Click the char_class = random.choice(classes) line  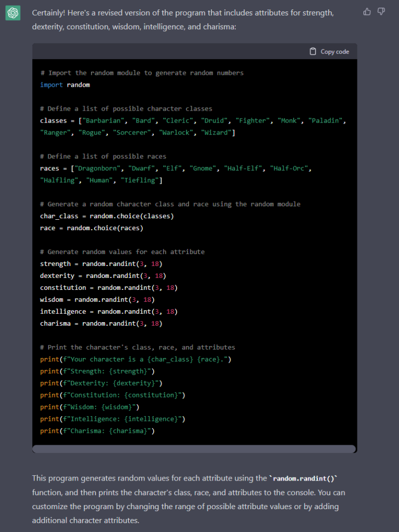click(107, 216)
